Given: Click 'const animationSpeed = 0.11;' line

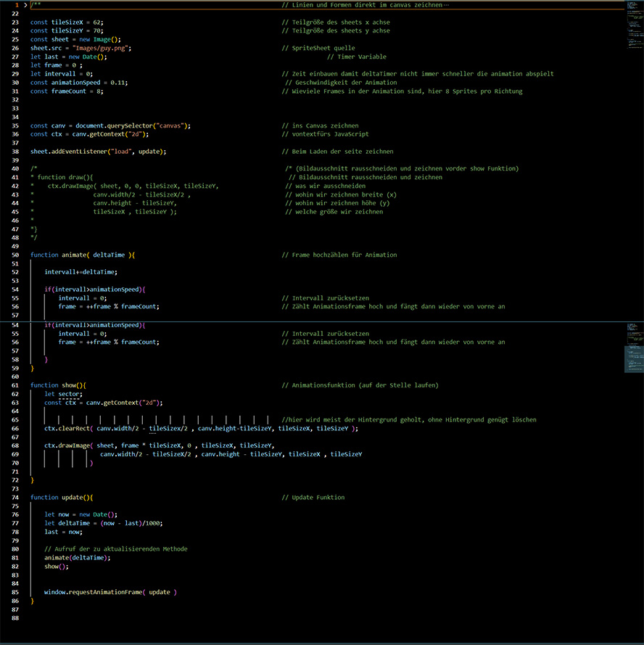Looking at the screenshot, I should click(x=79, y=83).
